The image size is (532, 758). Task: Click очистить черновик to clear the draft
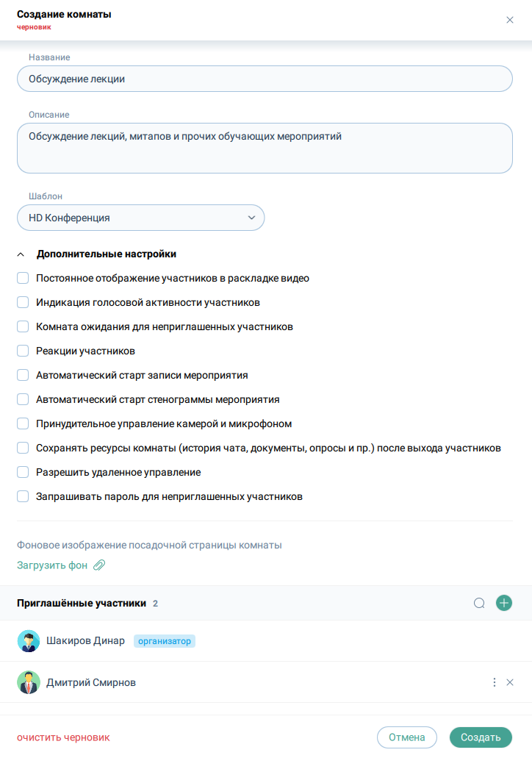point(62,737)
